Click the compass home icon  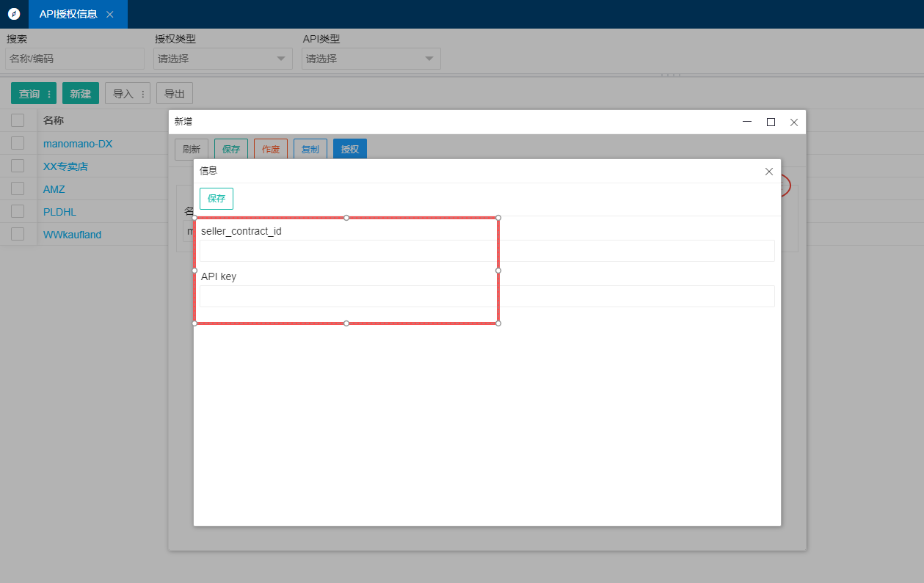click(x=14, y=14)
